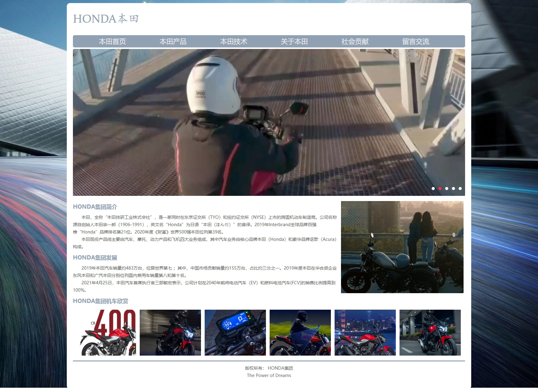538x392 pixels.
Task: Open the 社会贡献 menu item
Action: coord(355,42)
